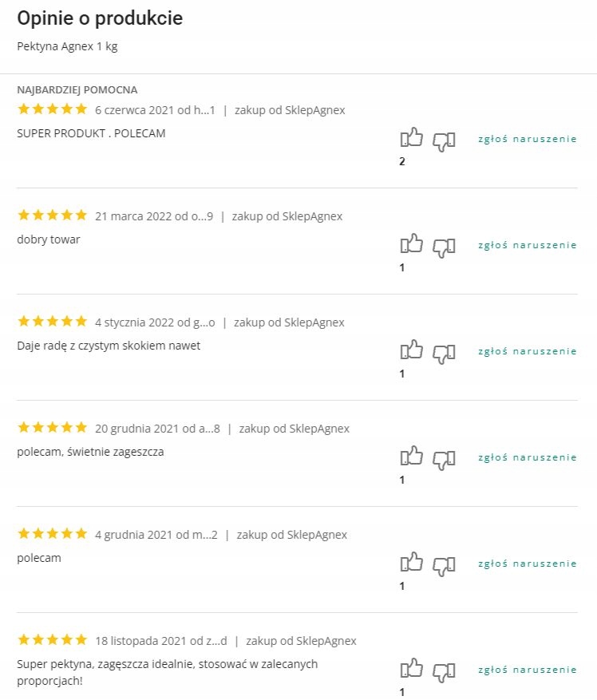Screen dimensions: 597x700
Task: Click the "Opinie o produkcie" heading
Action: [100, 18]
